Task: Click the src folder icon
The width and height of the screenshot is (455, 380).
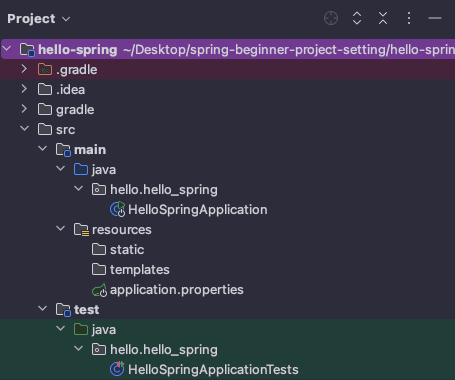Action: (45, 129)
